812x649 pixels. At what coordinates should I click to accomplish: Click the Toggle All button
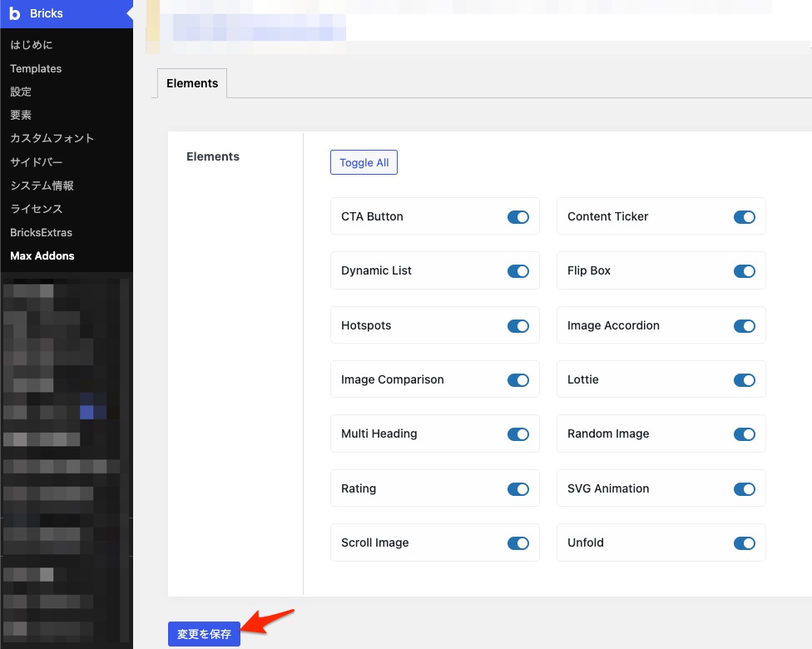pos(364,162)
